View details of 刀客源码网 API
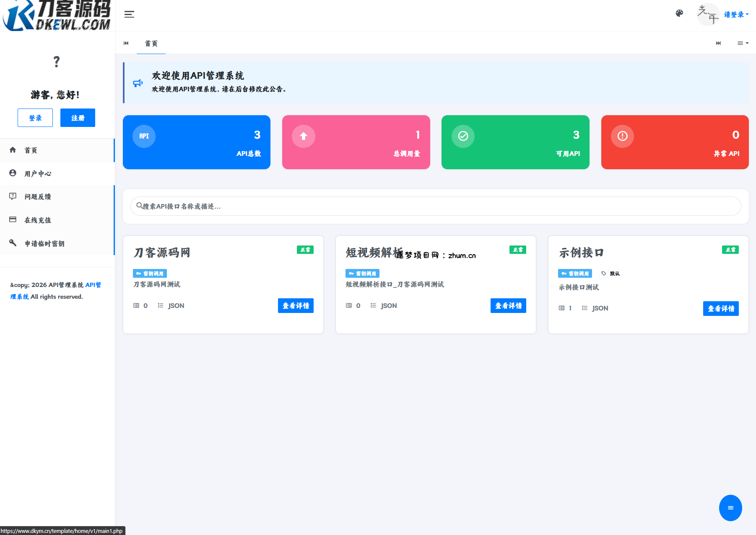Image resolution: width=756 pixels, height=535 pixels. 296,306
